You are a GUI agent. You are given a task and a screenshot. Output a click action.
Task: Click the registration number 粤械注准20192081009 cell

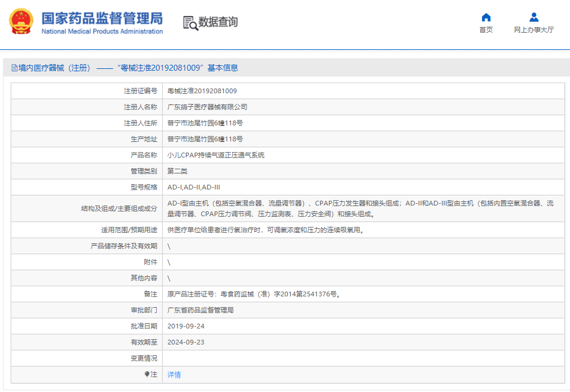click(202, 91)
